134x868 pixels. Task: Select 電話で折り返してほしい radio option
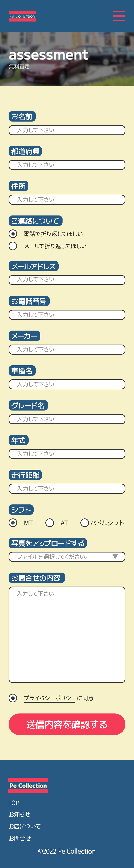pos(13,234)
